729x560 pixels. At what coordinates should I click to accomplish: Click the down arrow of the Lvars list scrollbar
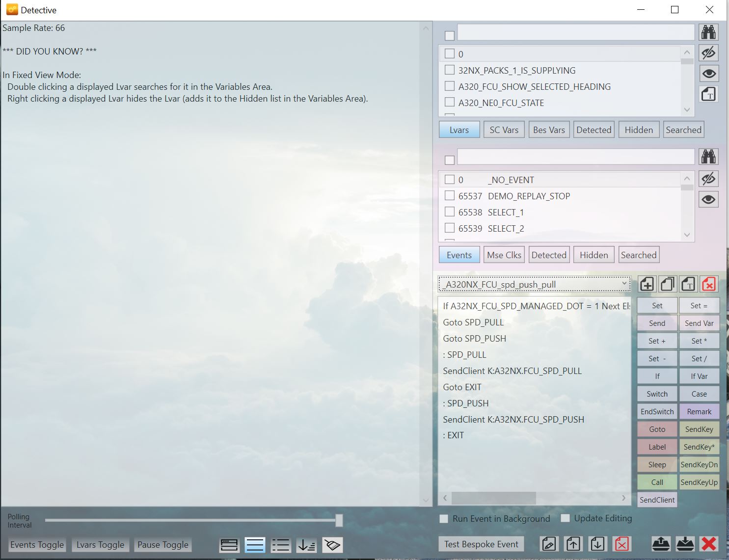click(687, 110)
